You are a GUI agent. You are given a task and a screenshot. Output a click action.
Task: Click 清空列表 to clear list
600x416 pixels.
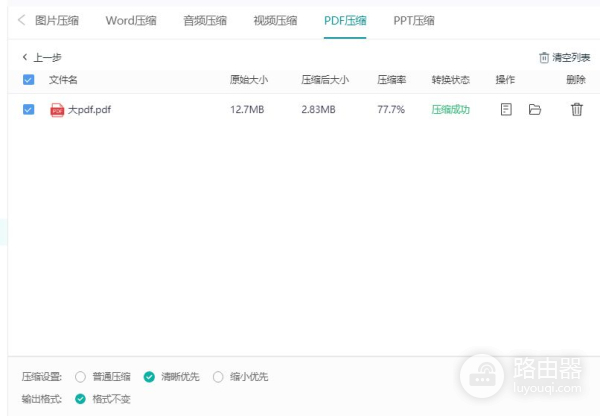[x=571, y=58]
